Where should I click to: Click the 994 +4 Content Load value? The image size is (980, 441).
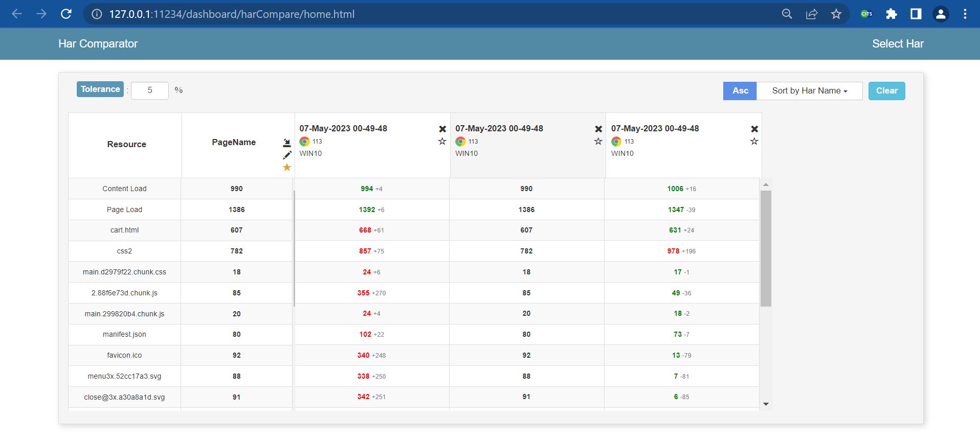tap(372, 189)
